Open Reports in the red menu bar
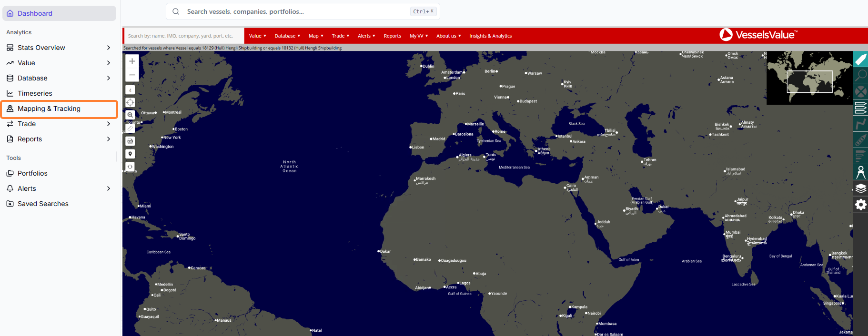The height and width of the screenshot is (336, 868). coord(392,36)
